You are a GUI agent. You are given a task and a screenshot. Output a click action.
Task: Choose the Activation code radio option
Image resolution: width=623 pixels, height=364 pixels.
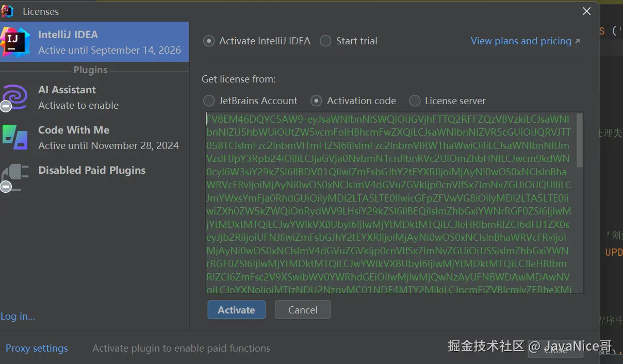pyautogui.click(x=317, y=101)
